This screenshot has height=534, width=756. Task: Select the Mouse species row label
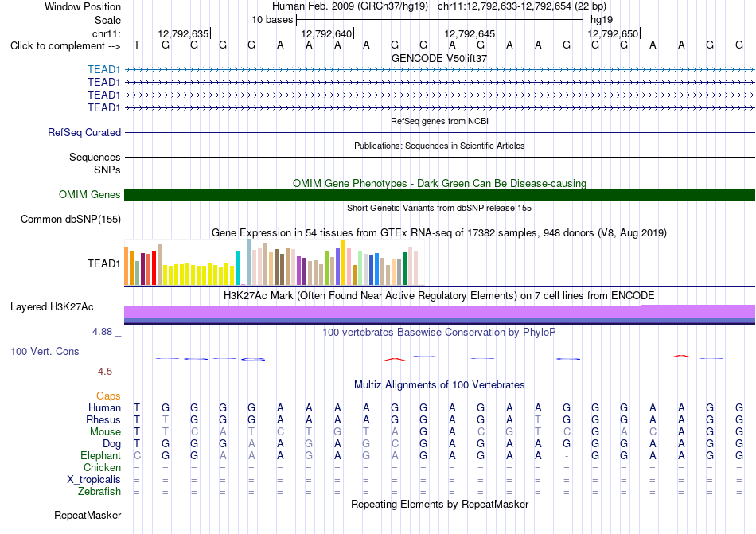tap(105, 432)
